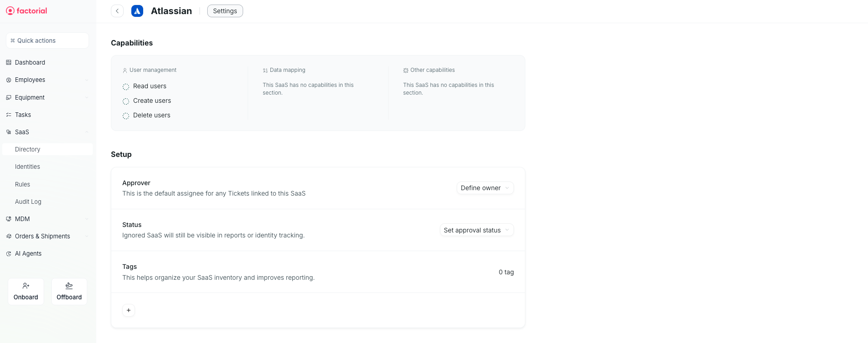Click the factorial logo

(x=26, y=11)
